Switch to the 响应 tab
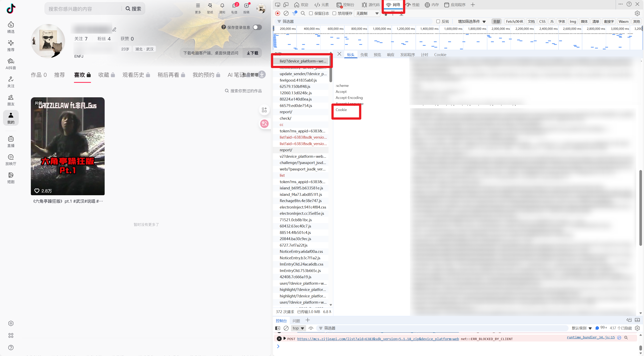This screenshot has width=644, height=356. [391, 55]
